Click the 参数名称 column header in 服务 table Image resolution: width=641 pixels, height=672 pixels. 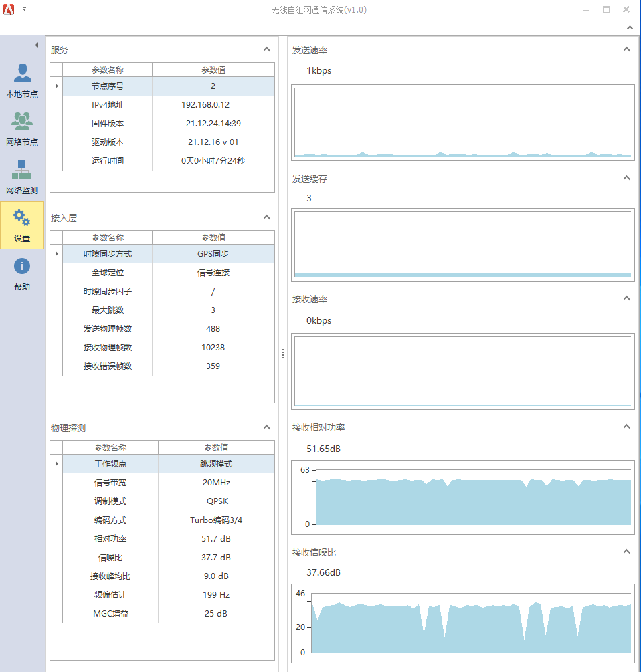108,70
